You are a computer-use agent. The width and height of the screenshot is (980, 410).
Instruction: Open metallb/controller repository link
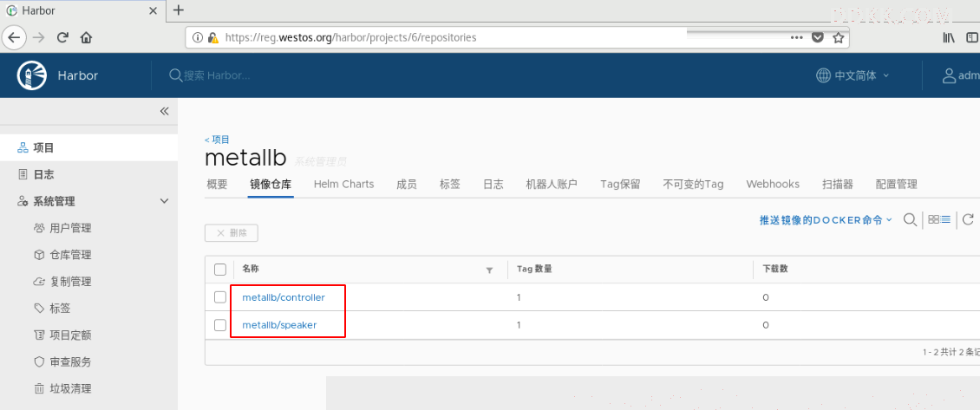(x=283, y=297)
